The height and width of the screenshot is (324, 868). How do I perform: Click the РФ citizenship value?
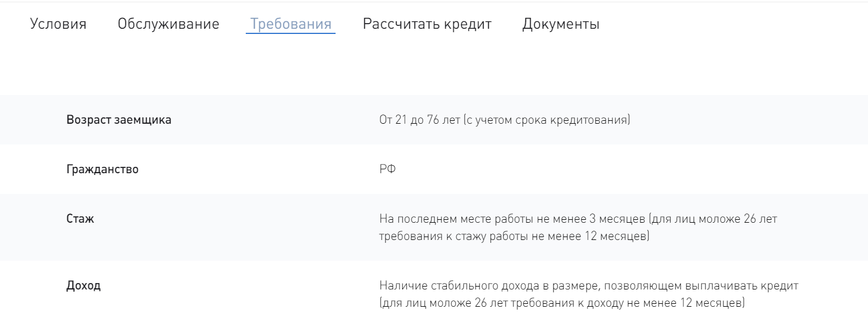point(387,170)
